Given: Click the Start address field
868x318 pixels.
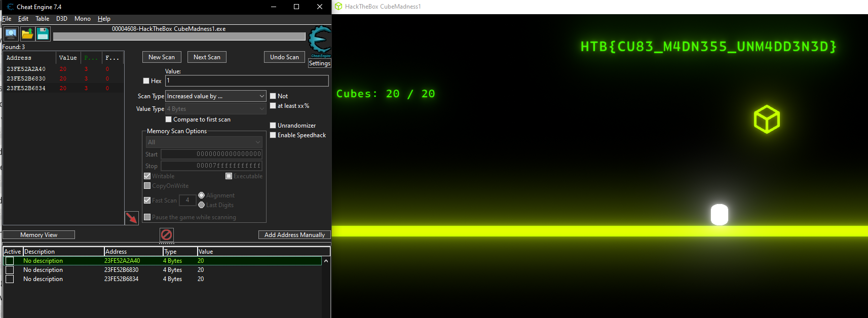Looking at the screenshot, I should click(x=211, y=154).
